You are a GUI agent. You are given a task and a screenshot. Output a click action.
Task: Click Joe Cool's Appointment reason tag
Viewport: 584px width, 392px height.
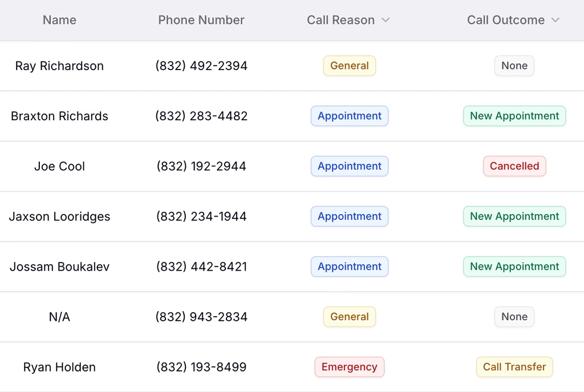click(350, 166)
